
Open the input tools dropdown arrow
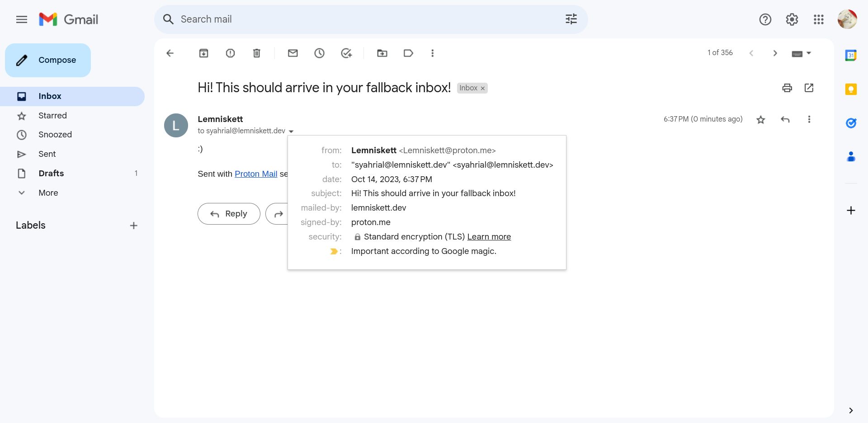[x=809, y=53]
